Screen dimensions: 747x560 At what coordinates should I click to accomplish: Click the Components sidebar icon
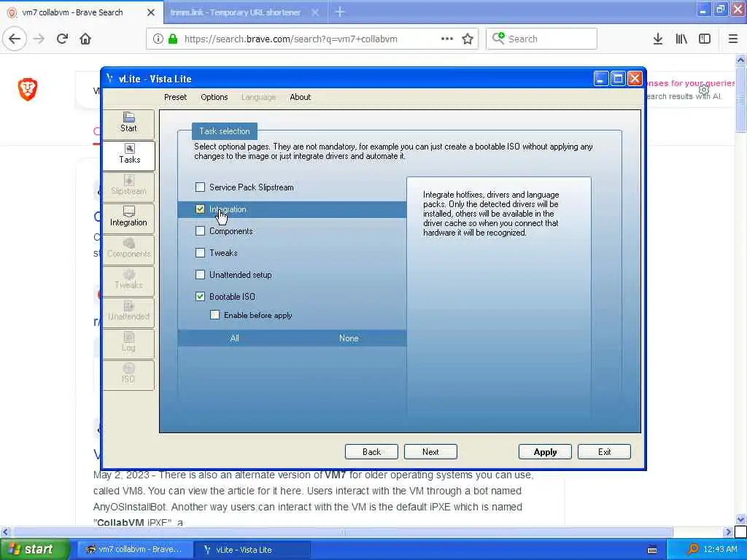[128, 249]
